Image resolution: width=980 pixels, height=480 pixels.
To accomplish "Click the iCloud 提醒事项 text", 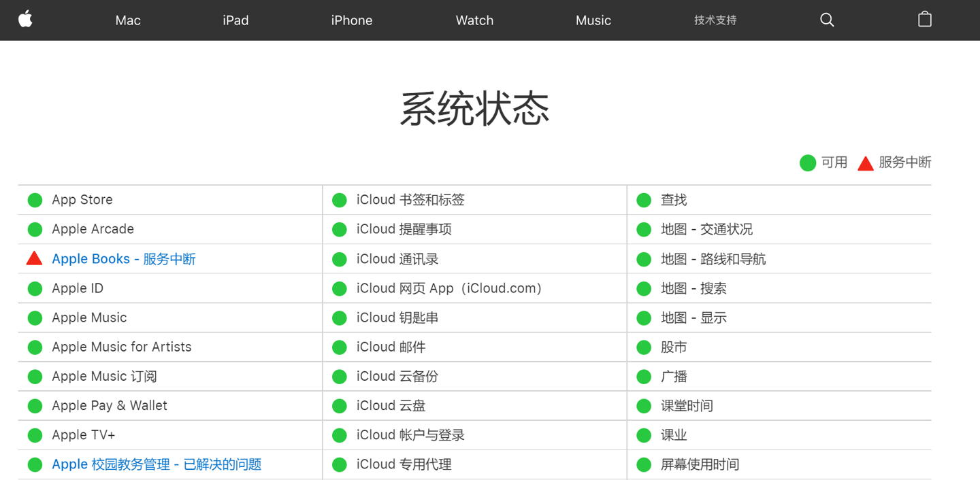I will click(x=404, y=229).
